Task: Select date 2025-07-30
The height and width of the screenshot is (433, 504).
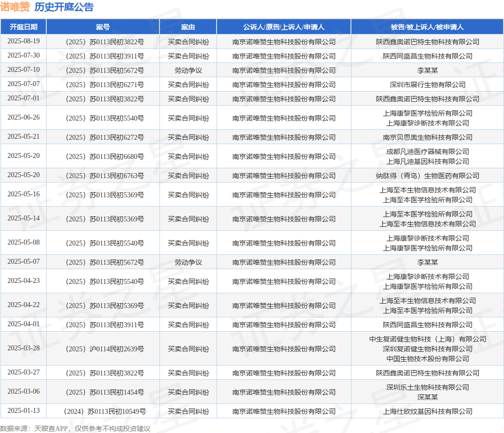Action: click(24, 55)
